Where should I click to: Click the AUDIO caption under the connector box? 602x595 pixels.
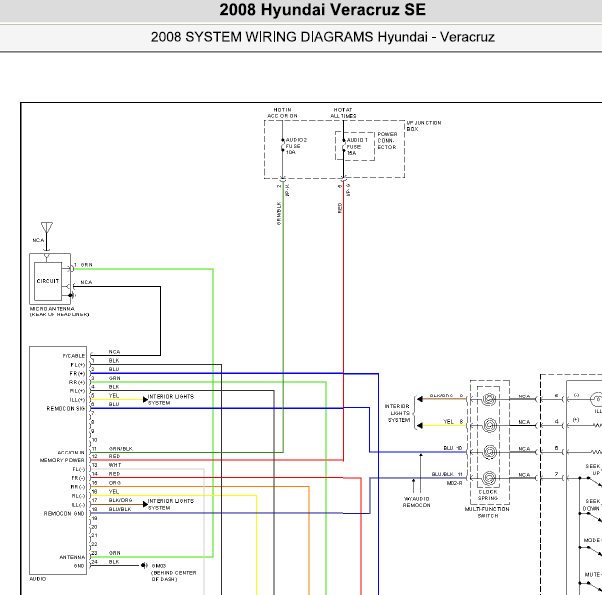point(38,579)
